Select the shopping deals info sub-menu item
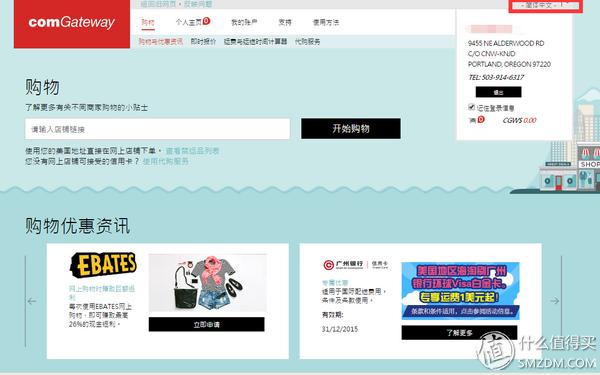The height and width of the screenshot is (375, 600). point(161,42)
